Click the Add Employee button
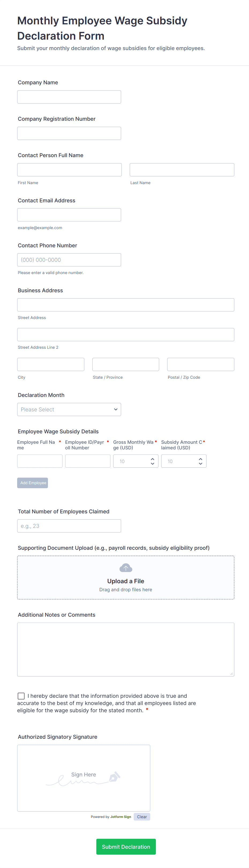The height and width of the screenshot is (868, 249). 33,483
